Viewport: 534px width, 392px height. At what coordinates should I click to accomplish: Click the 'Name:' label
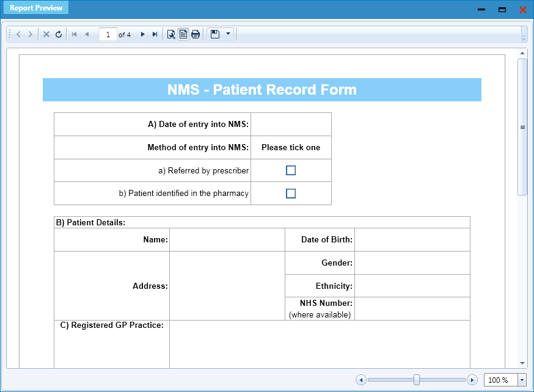(x=155, y=239)
